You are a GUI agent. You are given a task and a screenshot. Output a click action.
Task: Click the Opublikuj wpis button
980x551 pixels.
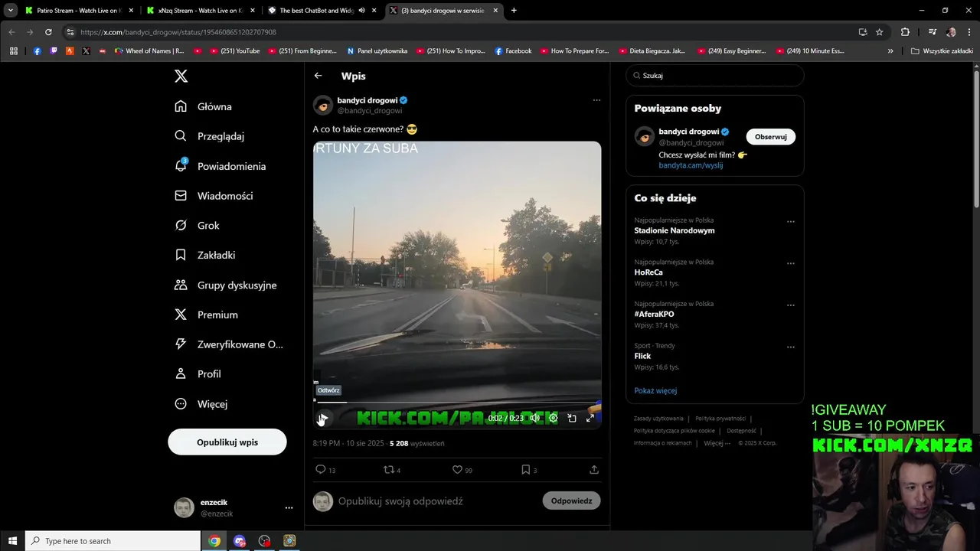pos(227,442)
